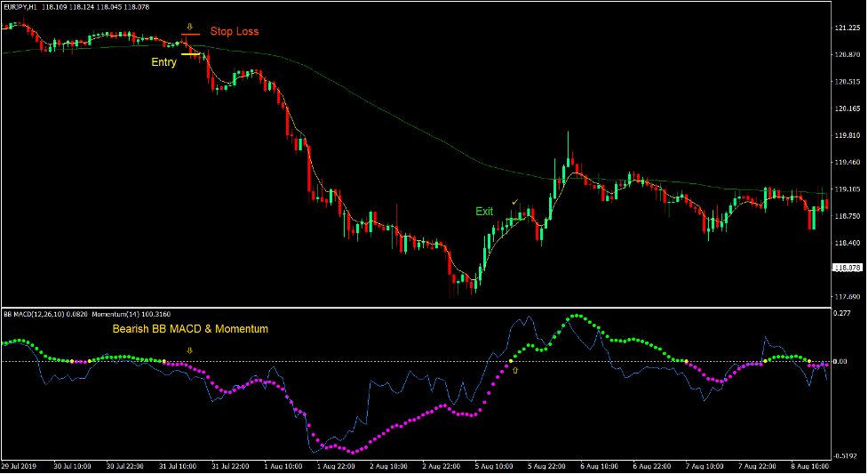Click the yellow Entry text label
This screenshot has width=868, height=474.
pyautogui.click(x=163, y=62)
